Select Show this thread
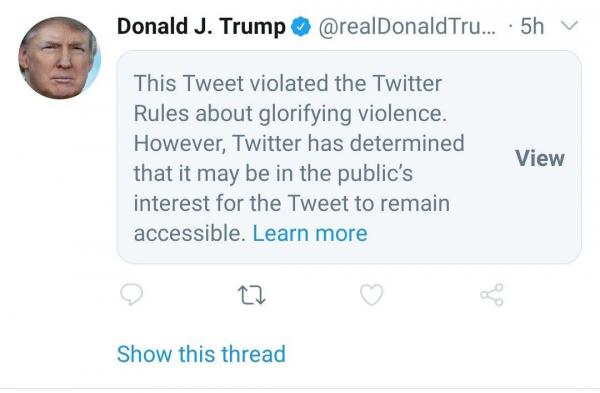Screen dimensions: 600x393 click(x=201, y=354)
